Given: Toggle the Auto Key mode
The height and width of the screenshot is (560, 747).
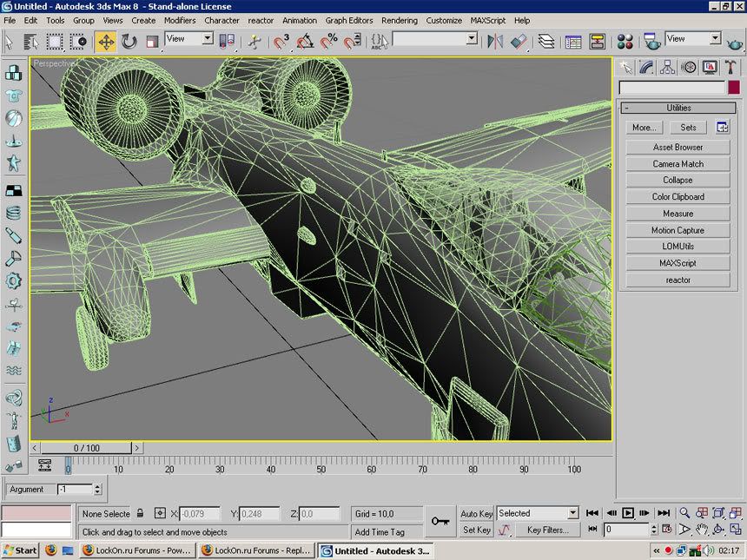Looking at the screenshot, I should [476, 513].
